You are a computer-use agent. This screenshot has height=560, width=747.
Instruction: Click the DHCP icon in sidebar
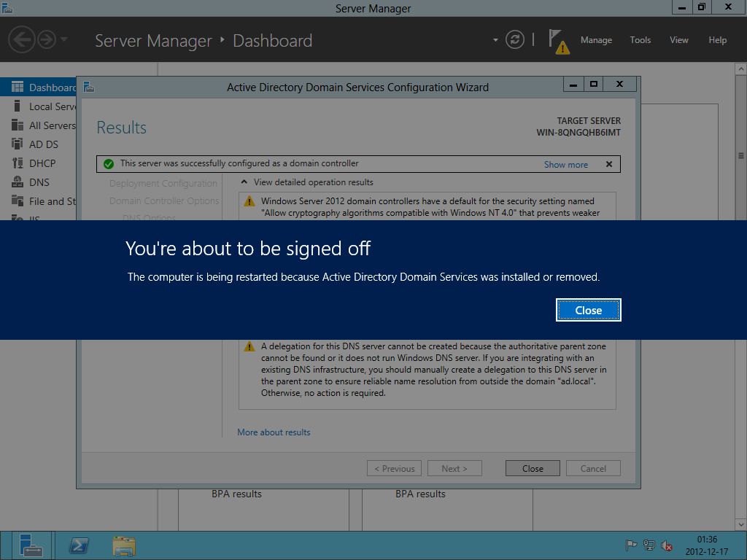click(18, 163)
